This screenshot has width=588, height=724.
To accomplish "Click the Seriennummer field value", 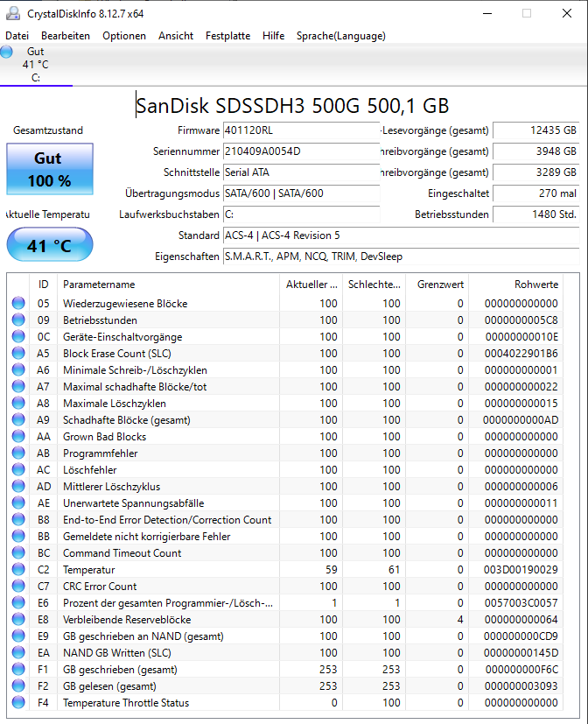I will tap(301, 151).
